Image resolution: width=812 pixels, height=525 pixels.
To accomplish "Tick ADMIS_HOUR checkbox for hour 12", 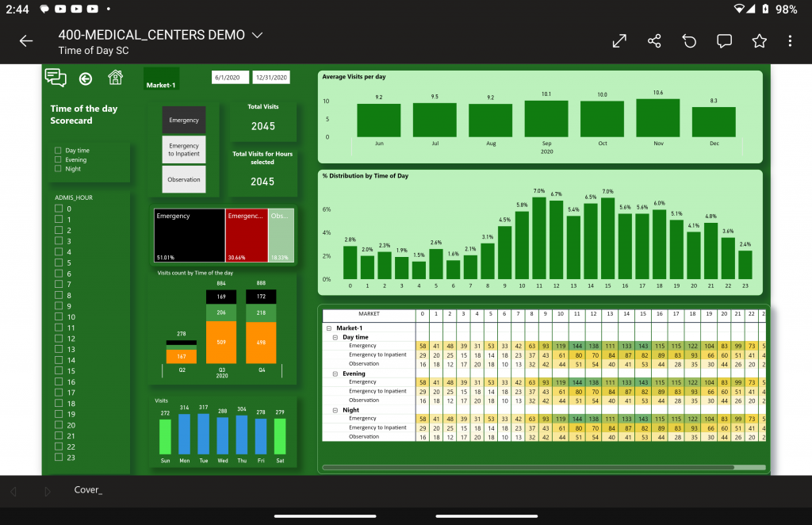I will [58, 339].
